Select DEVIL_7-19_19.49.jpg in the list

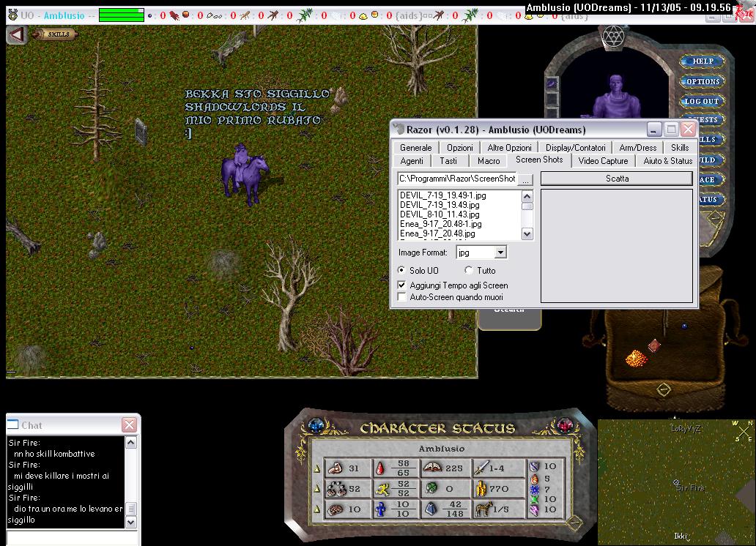click(x=440, y=205)
